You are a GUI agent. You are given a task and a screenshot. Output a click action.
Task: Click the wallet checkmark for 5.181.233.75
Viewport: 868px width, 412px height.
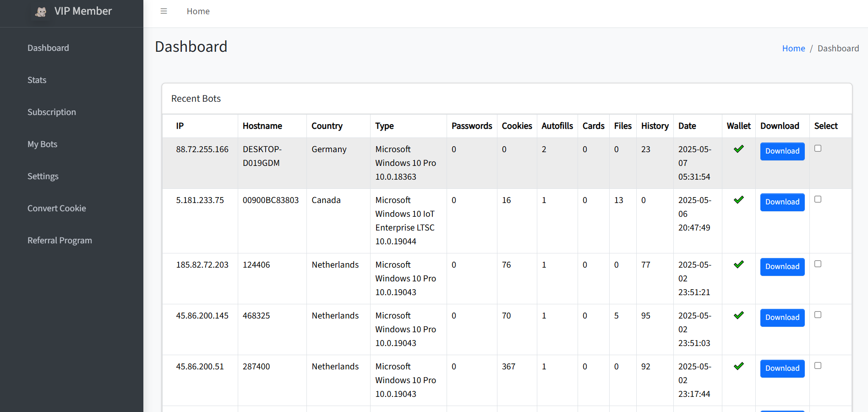pos(738,200)
